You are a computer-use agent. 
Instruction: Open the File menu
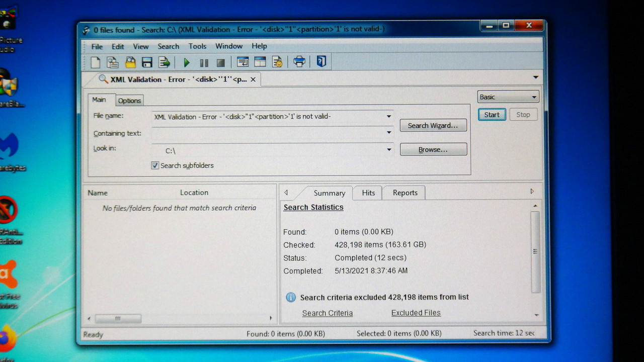[97, 46]
